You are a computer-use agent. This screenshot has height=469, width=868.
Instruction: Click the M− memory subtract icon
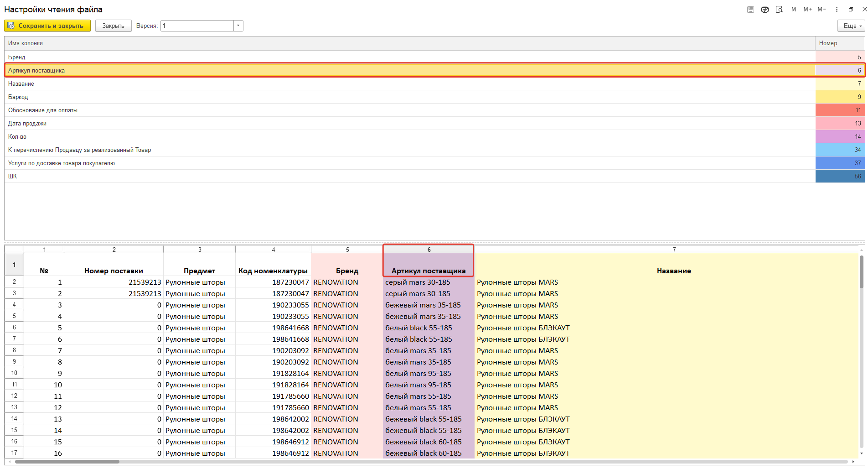coord(821,10)
